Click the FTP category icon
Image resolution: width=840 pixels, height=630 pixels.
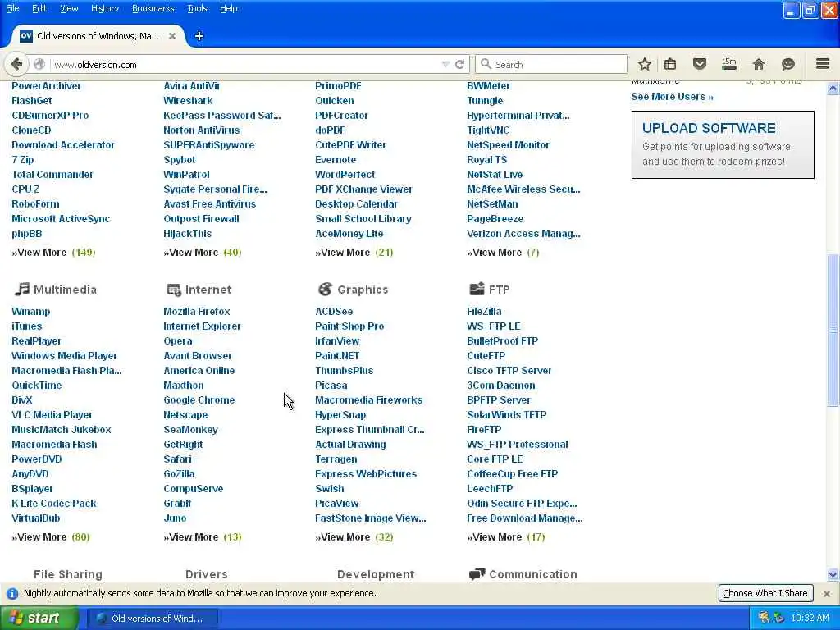pyautogui.click(x=477, y=290)
